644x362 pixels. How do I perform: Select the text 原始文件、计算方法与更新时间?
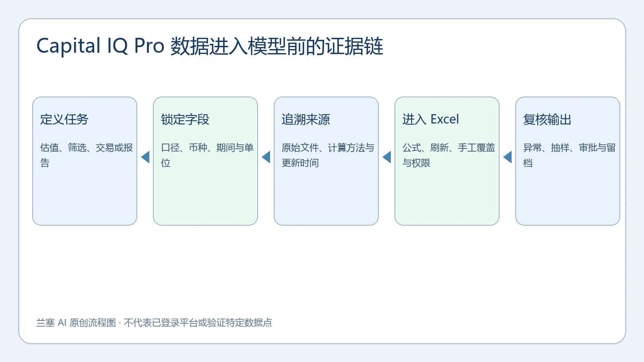pyautogui.click(x=328, y=155)
